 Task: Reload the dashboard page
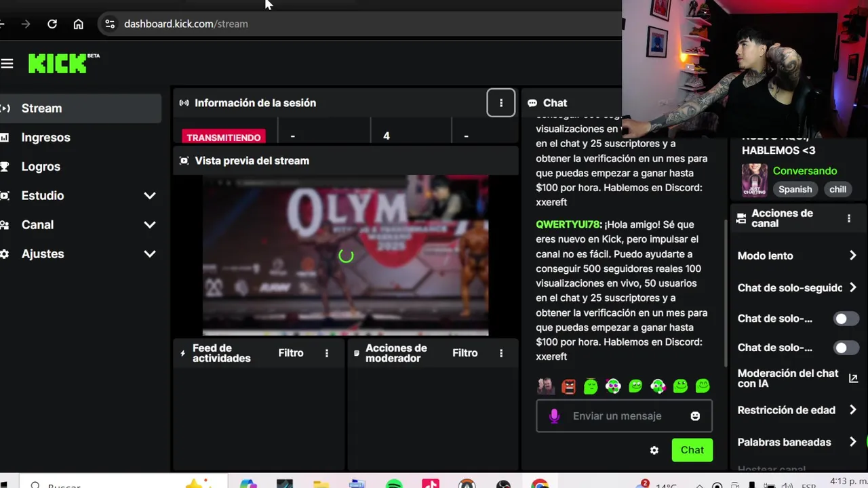tap(52, 24)
